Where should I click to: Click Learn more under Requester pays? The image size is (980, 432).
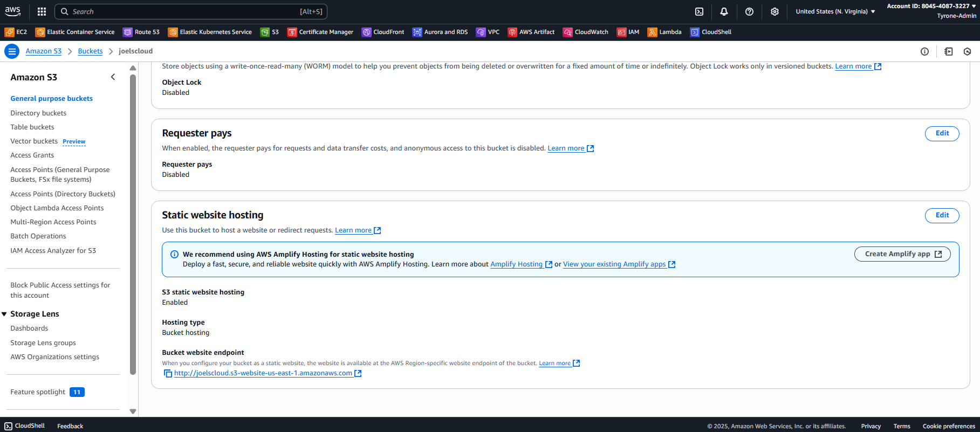571,148
